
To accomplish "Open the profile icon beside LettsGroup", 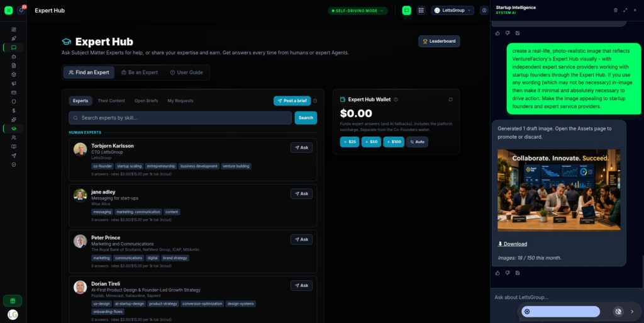I will pos(484,11).
